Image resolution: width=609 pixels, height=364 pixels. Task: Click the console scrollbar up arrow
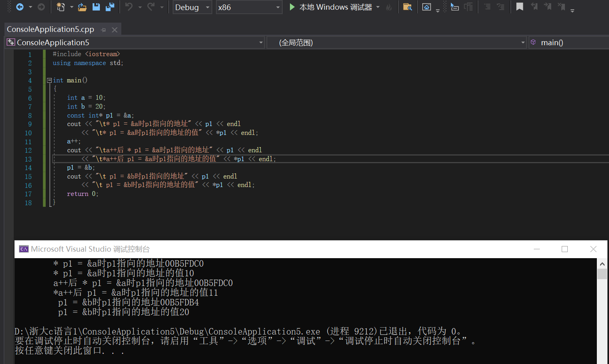[x=602, y=264]
